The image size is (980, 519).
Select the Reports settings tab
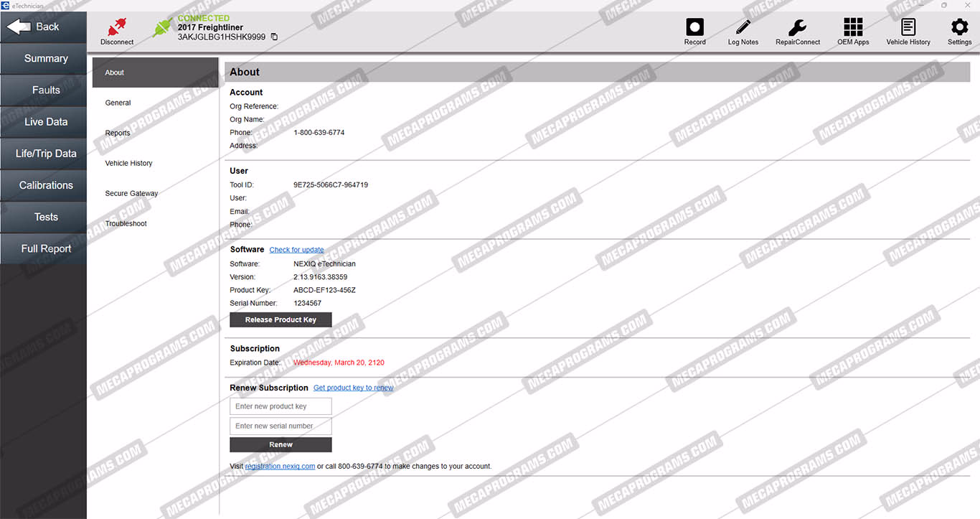155,133
